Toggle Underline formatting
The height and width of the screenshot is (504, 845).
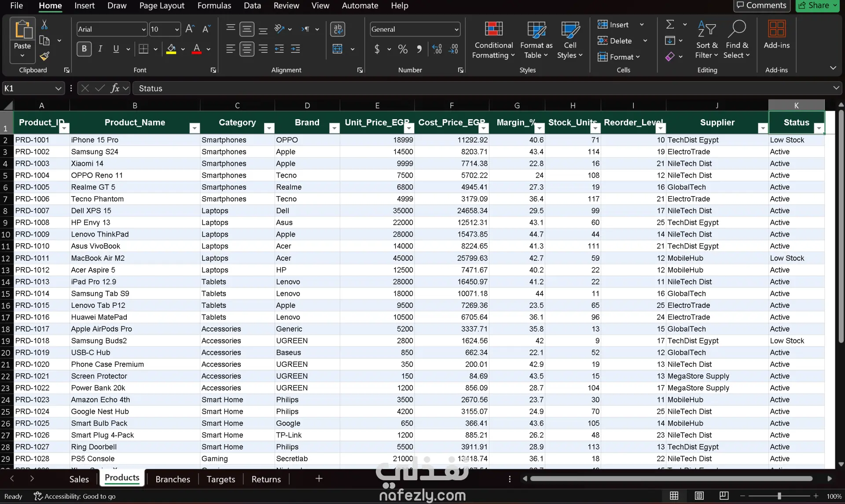pos(116,49)
